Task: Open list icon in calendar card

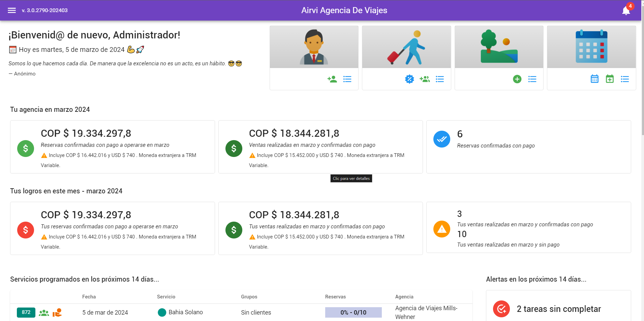Action: tap(625, 79)
